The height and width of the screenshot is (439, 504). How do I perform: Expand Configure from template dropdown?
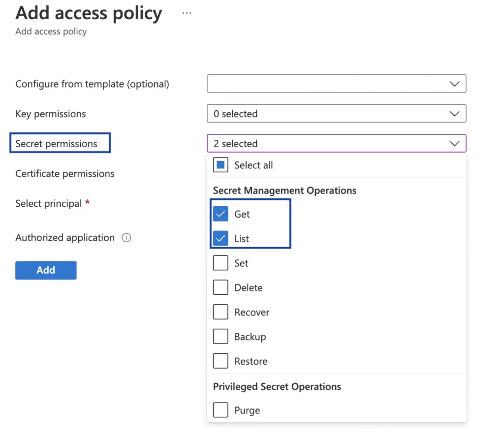click(x=337, y=84)
